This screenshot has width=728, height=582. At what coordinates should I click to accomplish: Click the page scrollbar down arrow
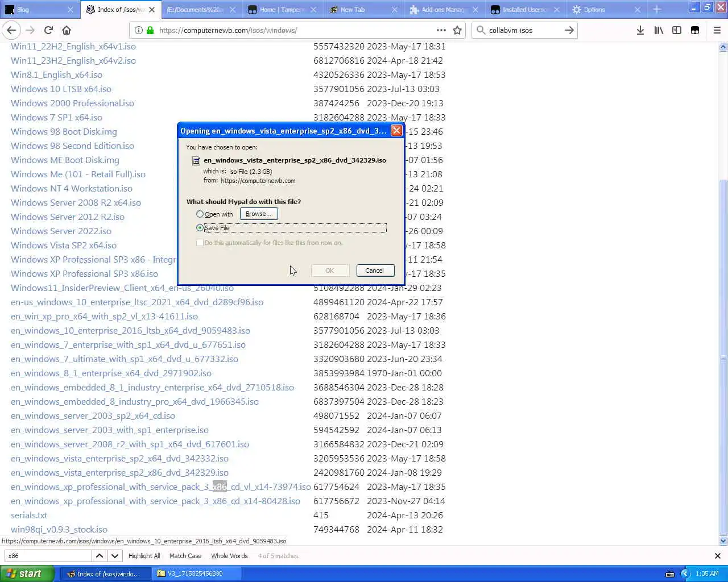(x=723, y=541)
